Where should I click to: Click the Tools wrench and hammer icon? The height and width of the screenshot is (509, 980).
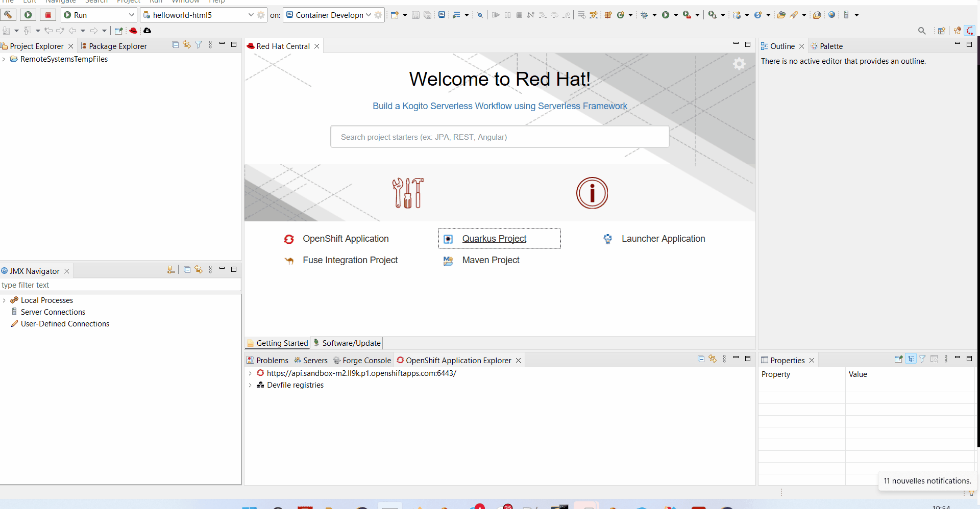point(408,193)
